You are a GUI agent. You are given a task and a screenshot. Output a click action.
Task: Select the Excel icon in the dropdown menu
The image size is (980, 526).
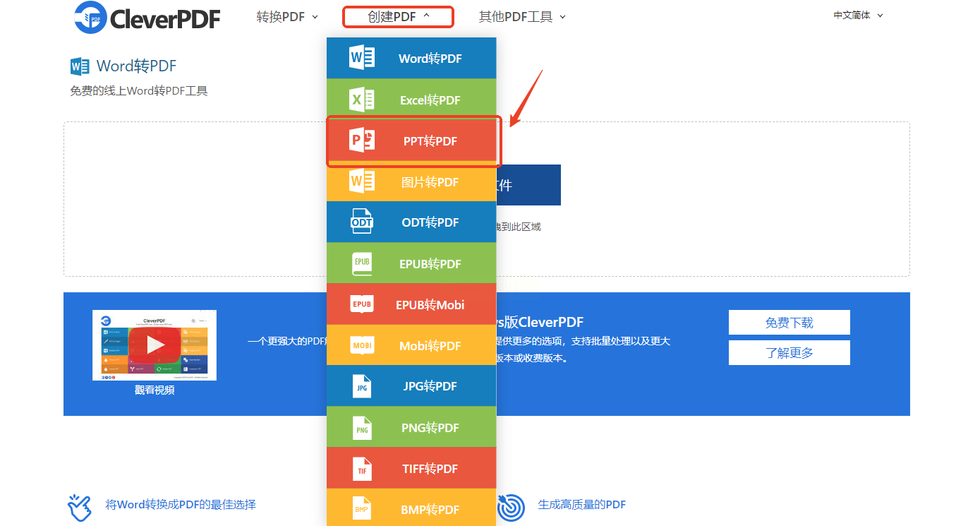[x=363, y=100]
